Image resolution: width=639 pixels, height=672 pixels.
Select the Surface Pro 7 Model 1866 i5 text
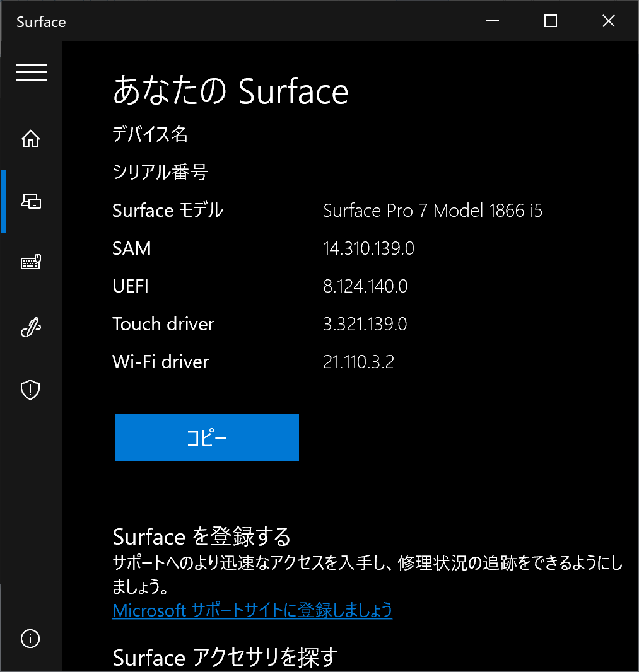pyautogui.click(x=433, y=211)
